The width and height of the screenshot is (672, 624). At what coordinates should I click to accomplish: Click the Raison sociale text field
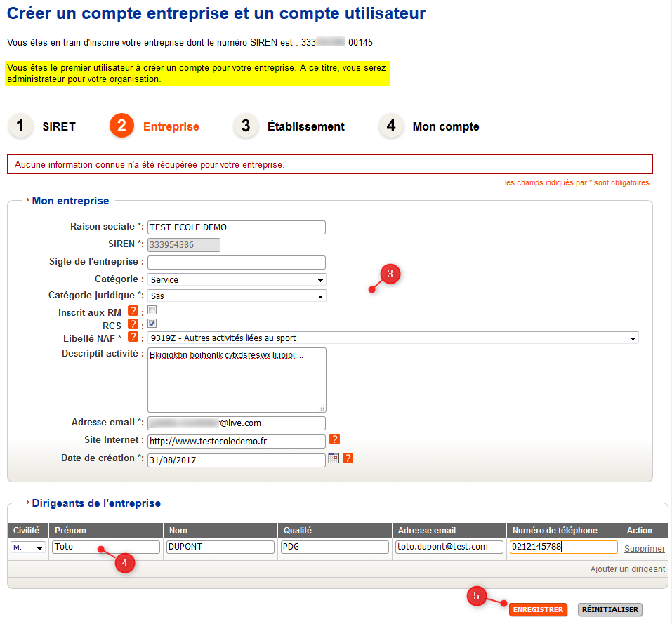pyautogui.click(x=237, y=227)
